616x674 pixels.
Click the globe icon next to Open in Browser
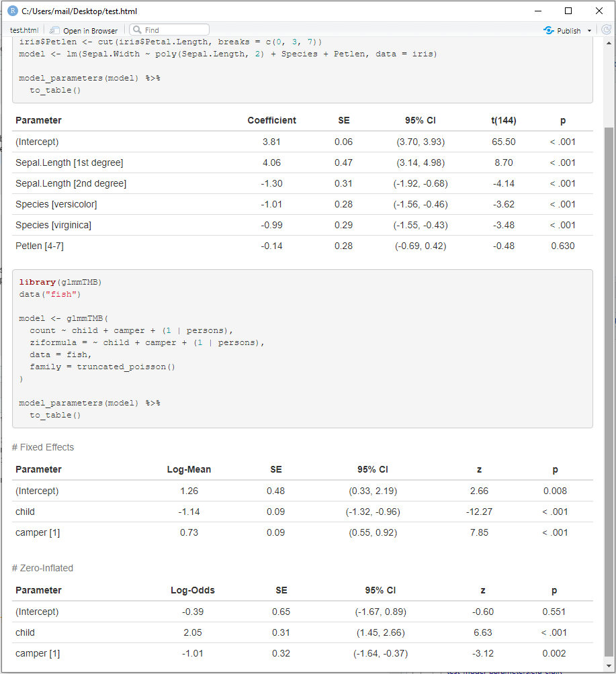[53, 30]
